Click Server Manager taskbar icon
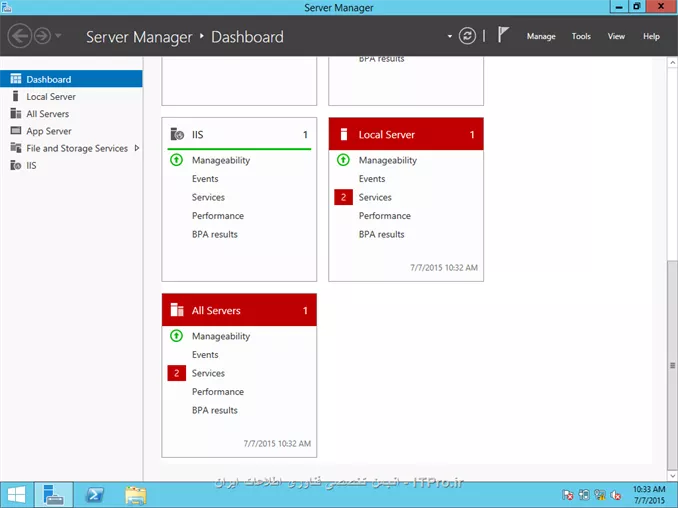 54,495
